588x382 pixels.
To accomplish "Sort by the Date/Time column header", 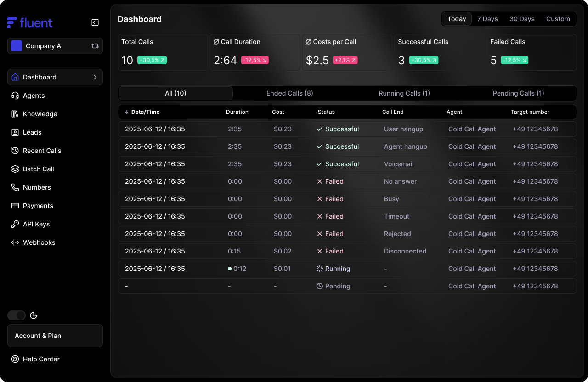I will coord(142,112).
